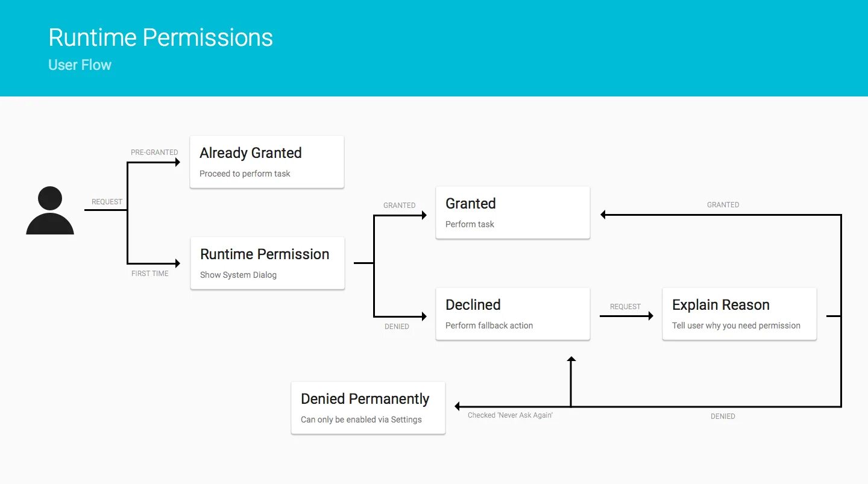Click the arrowhead pointing at Denied Permanently
Screen dimensions: 868x484
[458, 407]
